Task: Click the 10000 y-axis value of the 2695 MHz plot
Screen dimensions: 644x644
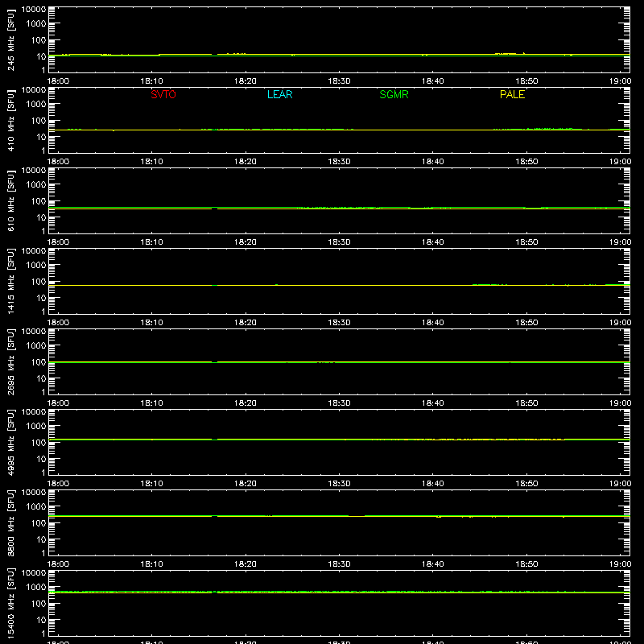Action: (x=34, y=332)
